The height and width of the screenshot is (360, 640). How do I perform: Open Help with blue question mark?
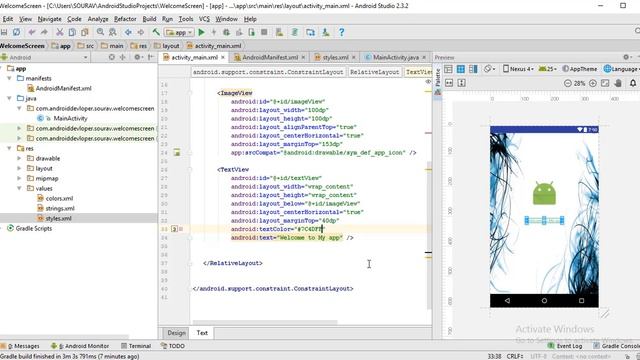(341, 32)
